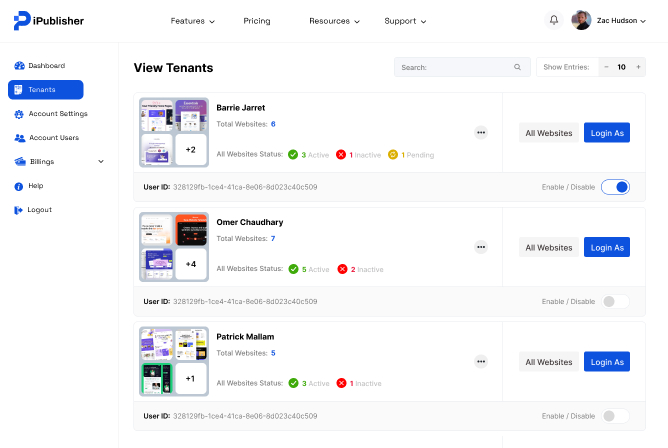Image resolution: width=668 pixels, height=448 pixels.
Task: Expand the Resources dropdown menu
Action: [x=334, y=21]
